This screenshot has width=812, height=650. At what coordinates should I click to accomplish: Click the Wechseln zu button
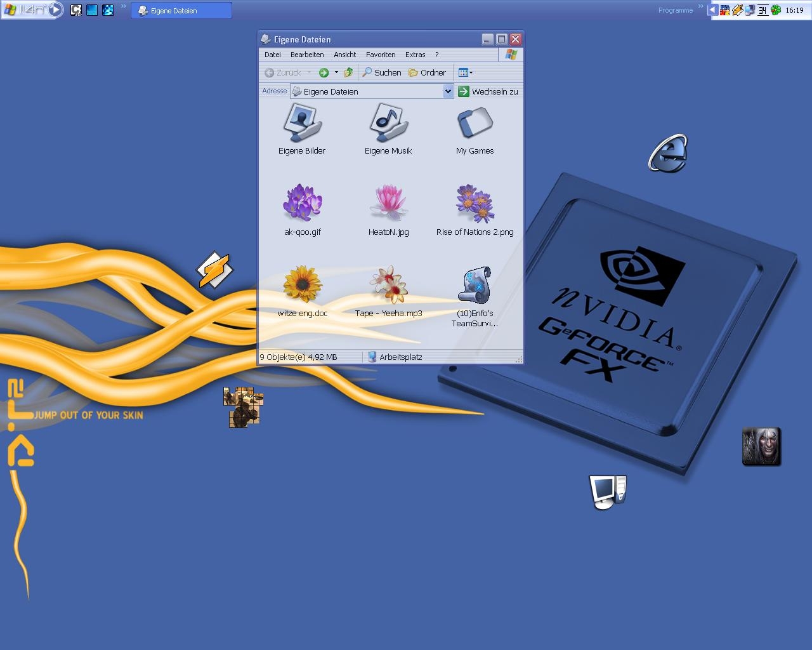488,91
